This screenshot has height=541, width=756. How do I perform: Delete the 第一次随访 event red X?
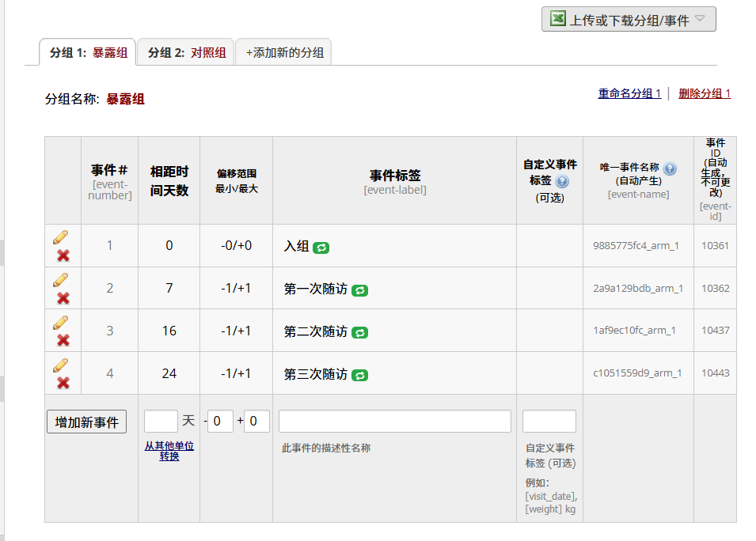coord(63,298)
